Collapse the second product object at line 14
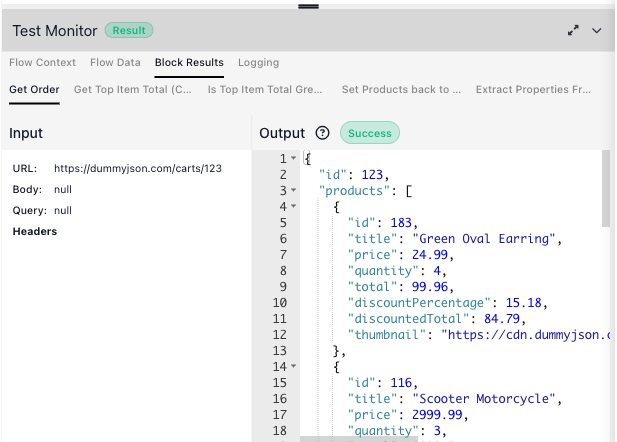This screenshot has height=442, width=617. tap(294, 366)
